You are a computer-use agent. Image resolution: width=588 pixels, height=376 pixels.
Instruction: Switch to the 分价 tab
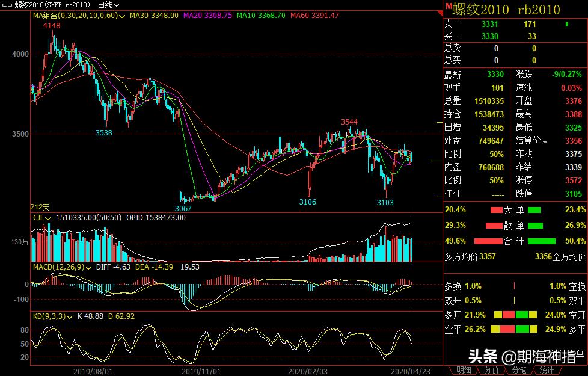(491, 370)
